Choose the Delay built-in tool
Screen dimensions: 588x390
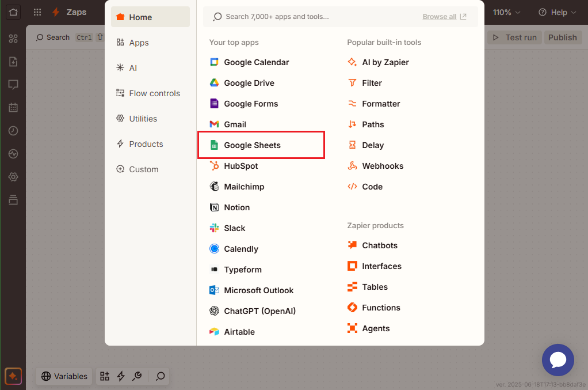point(365,145)
